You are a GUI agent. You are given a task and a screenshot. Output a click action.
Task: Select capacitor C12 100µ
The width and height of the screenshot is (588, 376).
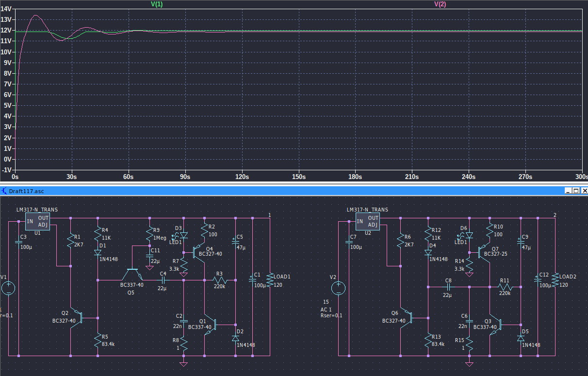(538, 279)
